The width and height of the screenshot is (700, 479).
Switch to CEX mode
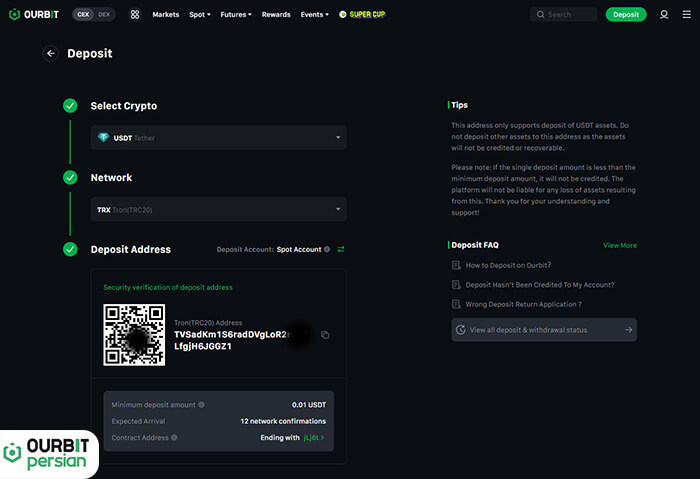pyautogui.click(x=83, y=14)
